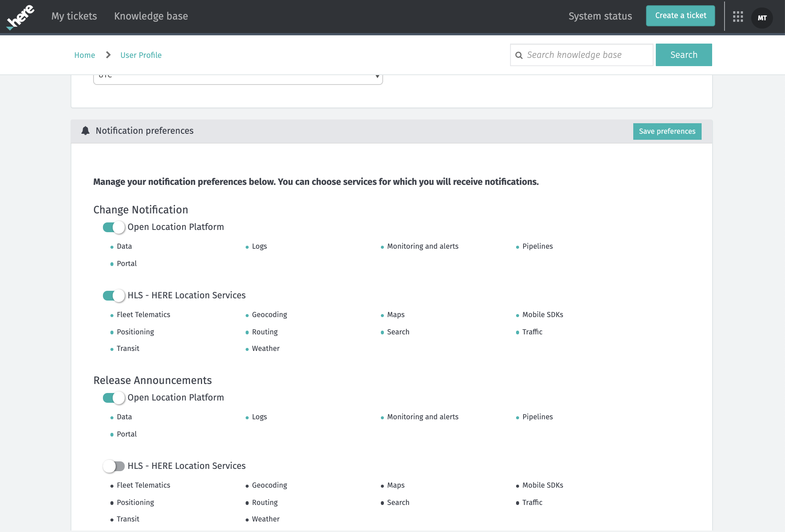Click Traffic under Release Announcements
This screenshot has height=532, width=785.
[x=532, y=503]
